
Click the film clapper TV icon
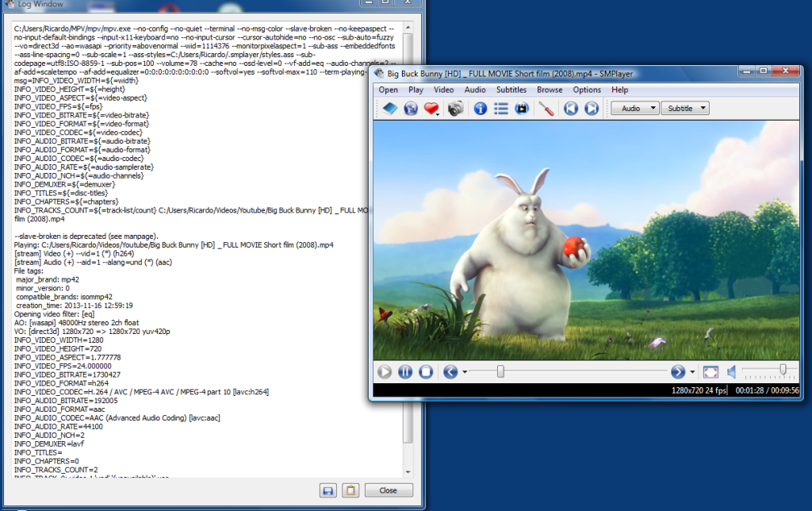point(522,109)
